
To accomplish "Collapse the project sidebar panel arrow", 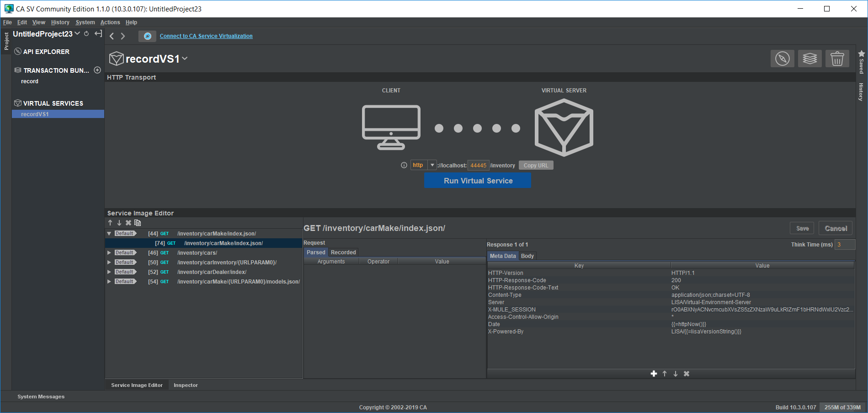I will coord(98,34).
